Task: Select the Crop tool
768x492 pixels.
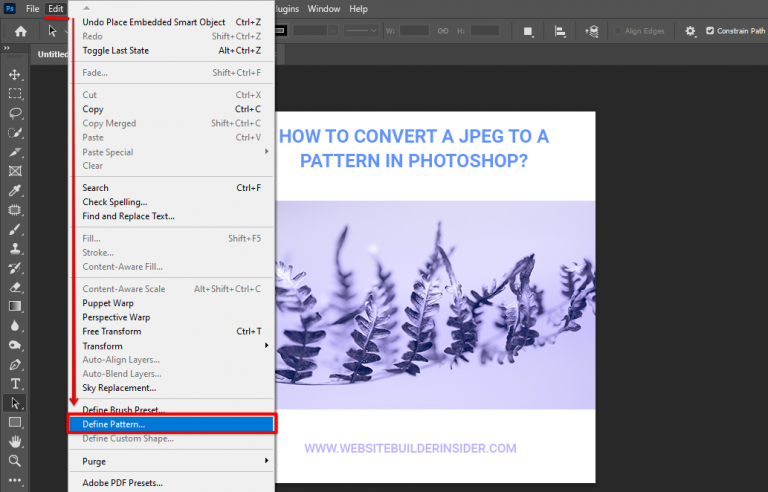Action: pos(15,152)
